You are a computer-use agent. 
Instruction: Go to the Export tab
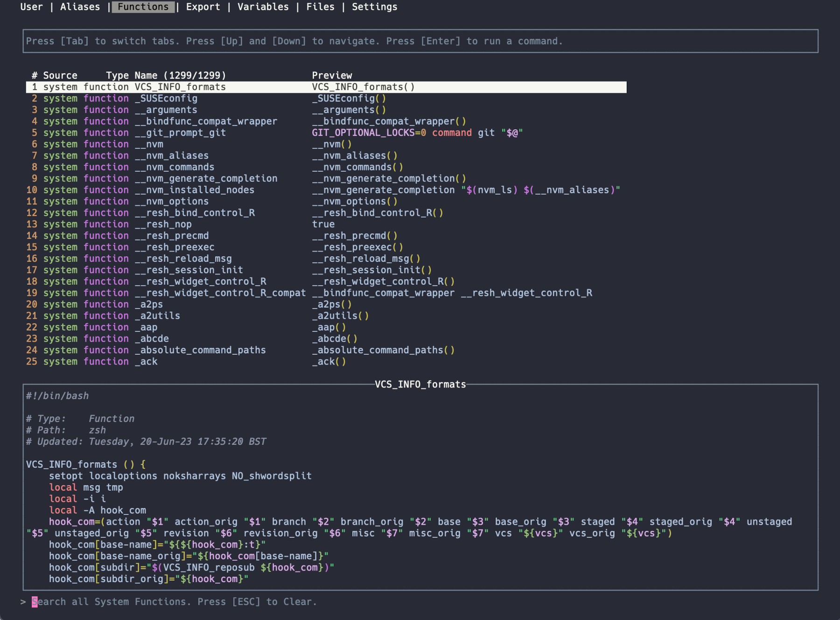pos(203,7)
